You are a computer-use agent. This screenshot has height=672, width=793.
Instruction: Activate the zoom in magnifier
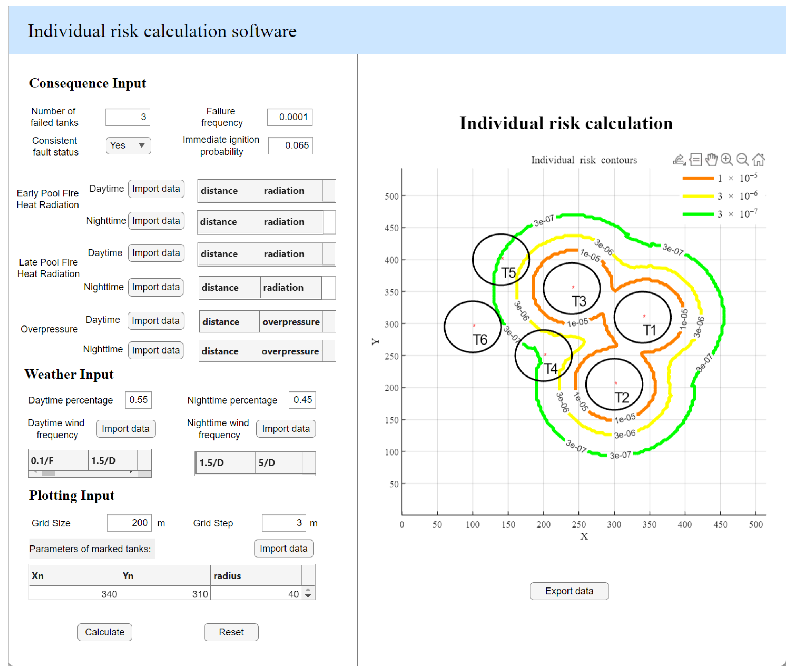click(727, 160)
